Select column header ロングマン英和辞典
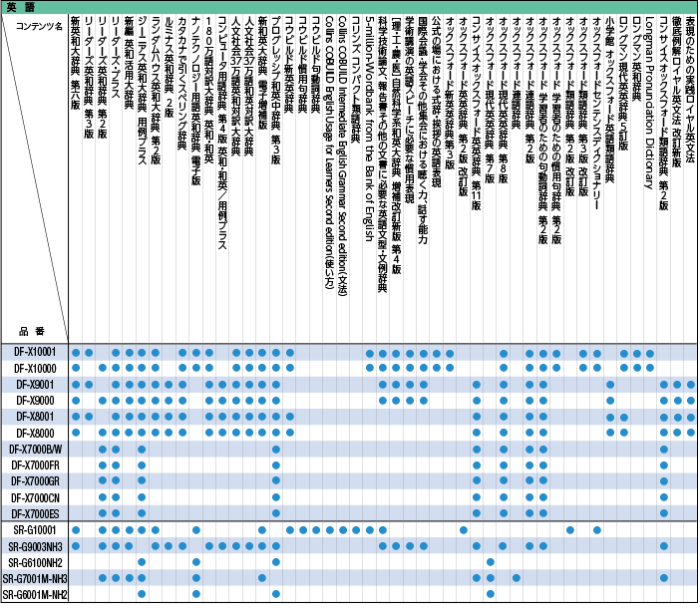This screenshot has width=700, height=614. [636, 60]
